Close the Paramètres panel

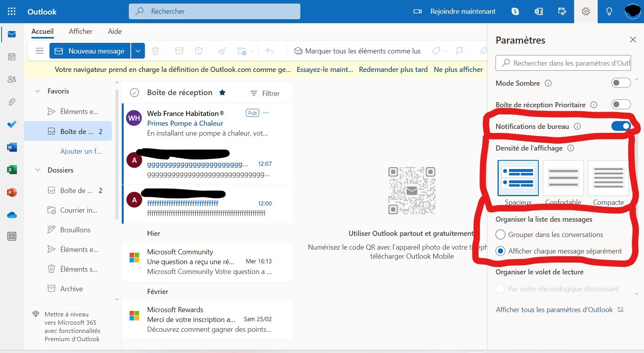[633, 40]
